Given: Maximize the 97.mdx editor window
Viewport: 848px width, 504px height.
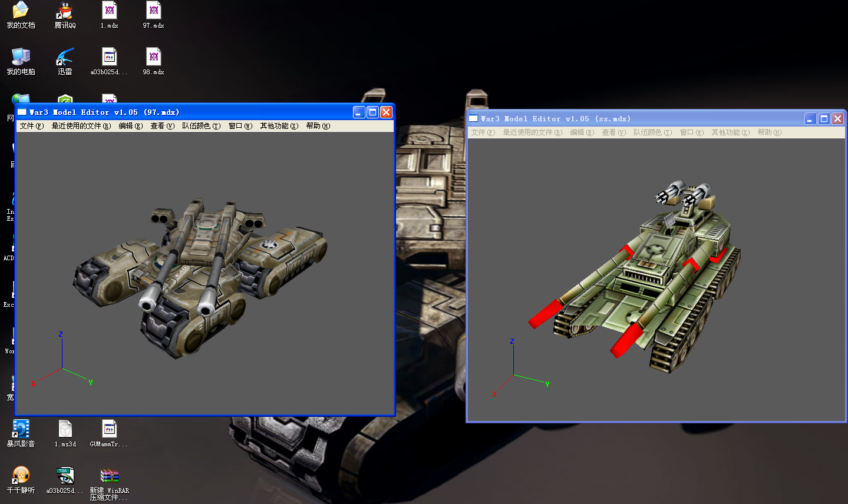Looking at the screenshot, I should (x=372, y=112).
